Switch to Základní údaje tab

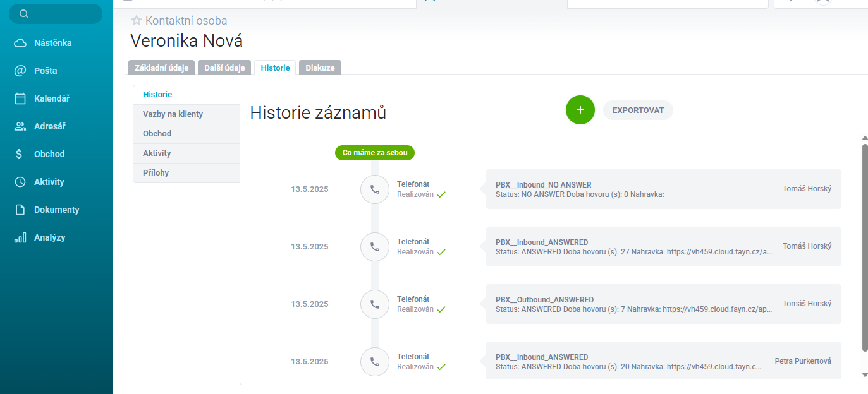point(161,68)
